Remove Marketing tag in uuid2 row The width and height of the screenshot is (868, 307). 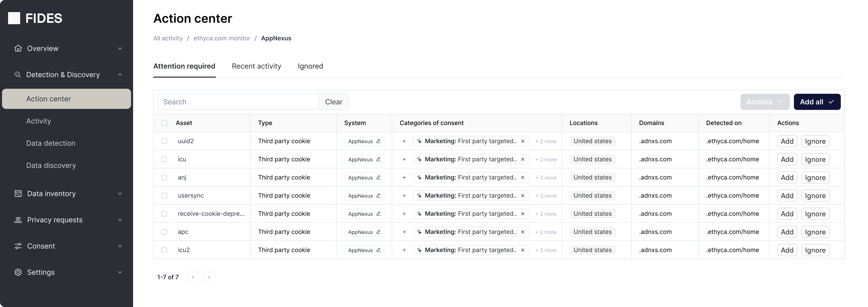tap(523, 141)
